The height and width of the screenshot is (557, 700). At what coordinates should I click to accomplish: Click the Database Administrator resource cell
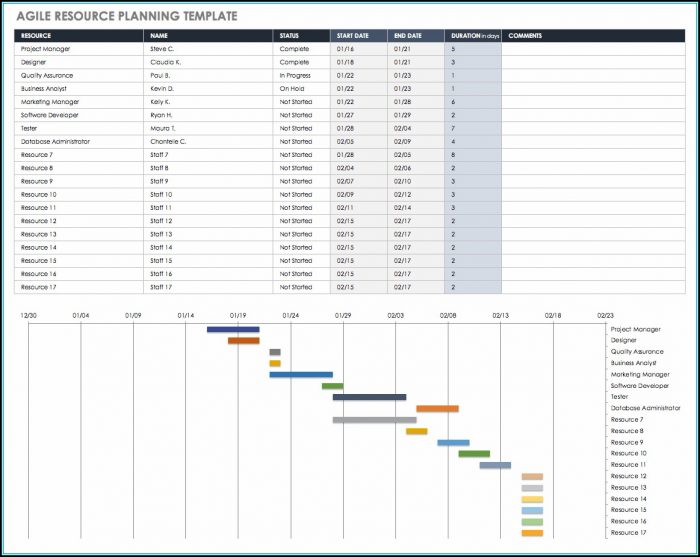coord(79,141)
